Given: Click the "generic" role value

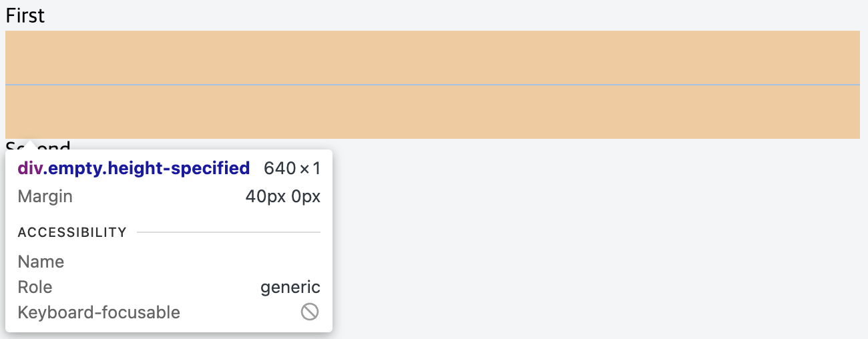Looking at the screenshot, I should pyautogui.click(x=290, y=287).
